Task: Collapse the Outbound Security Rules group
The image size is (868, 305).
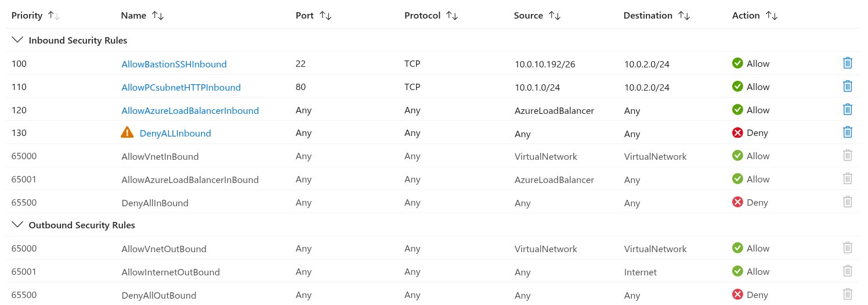Action: pyautogui.click(x=17, y=225)
